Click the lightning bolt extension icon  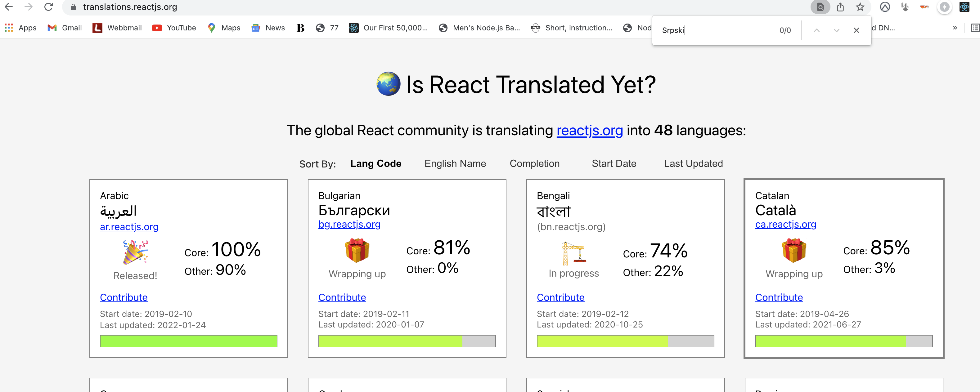944,7
